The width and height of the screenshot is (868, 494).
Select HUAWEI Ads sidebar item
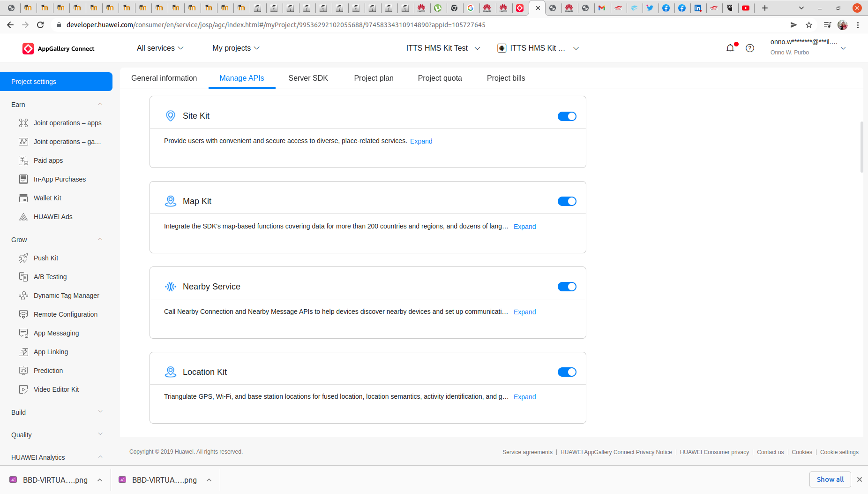click(53, 217)
